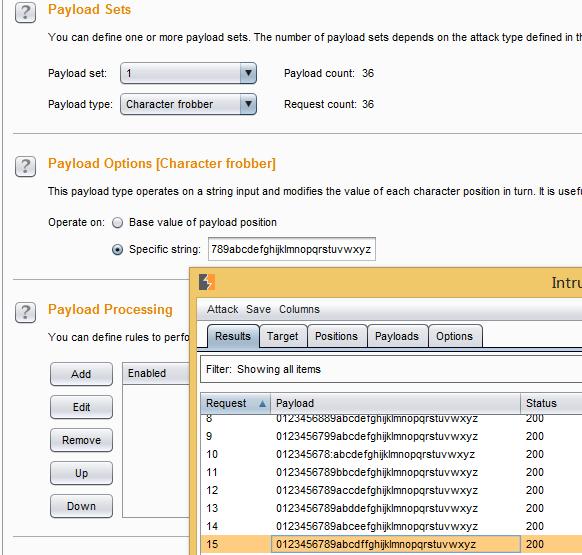Click the Specific string text field

(292, 249)
